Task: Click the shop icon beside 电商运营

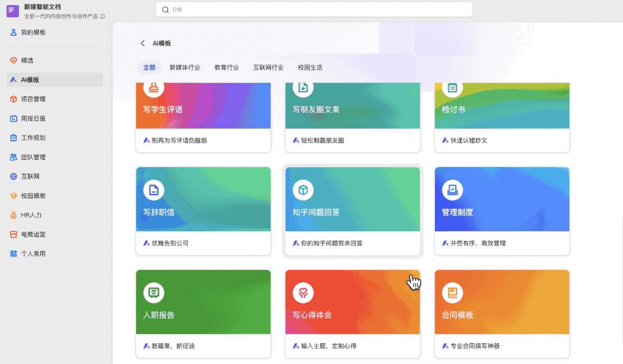Action: pos(13,234)
